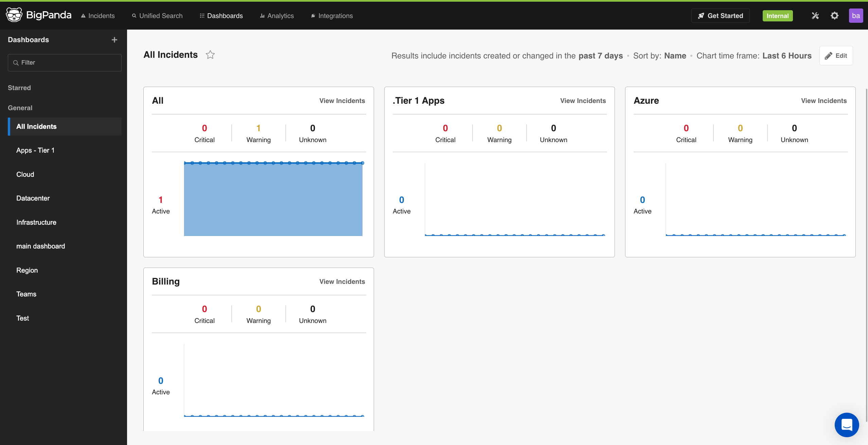The width and height of the screenshot is (868, 445).
Task: Open the Analytics navigation item
Action: click(x=277, y=16)
